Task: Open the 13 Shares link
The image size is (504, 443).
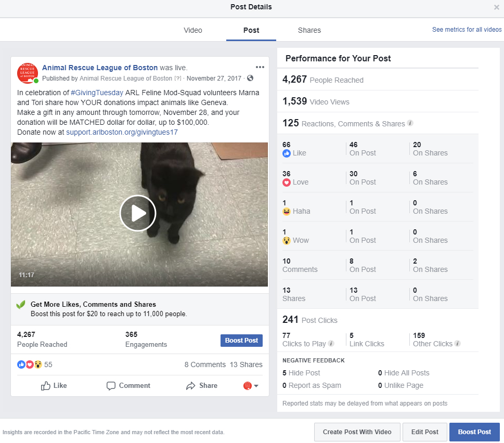Action: coord(246,364)
